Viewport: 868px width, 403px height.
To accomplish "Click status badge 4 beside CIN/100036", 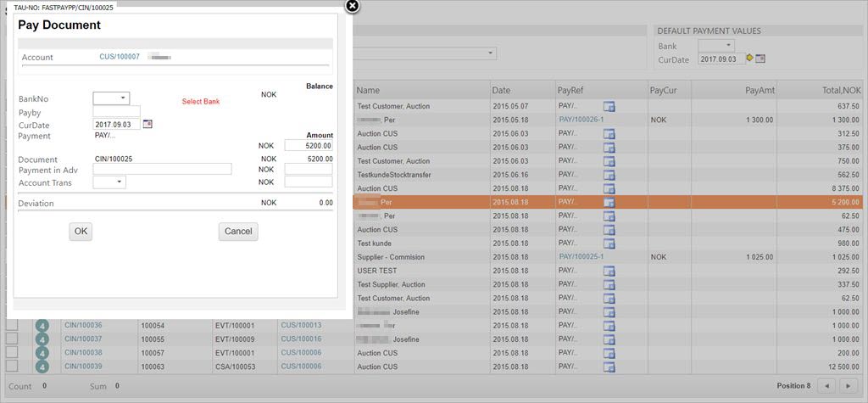I will point(43,326).
